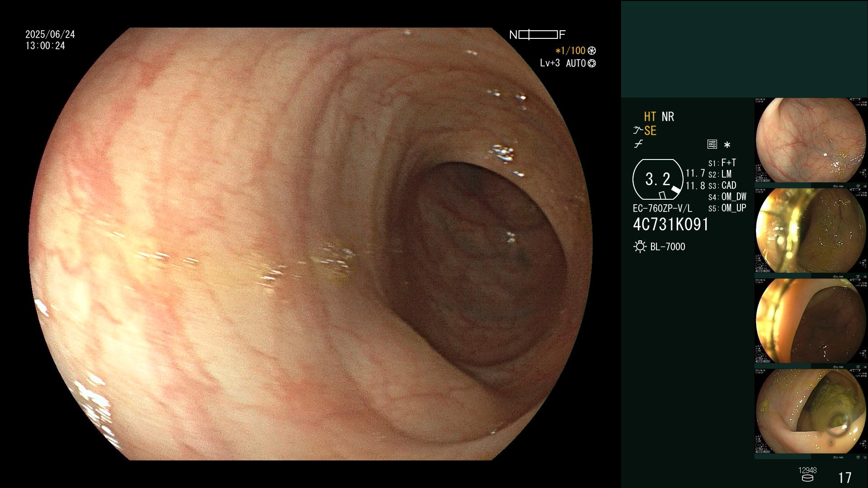
Task: Select the S5: OM_UP switch assignment
Action: tap(727, 208)
